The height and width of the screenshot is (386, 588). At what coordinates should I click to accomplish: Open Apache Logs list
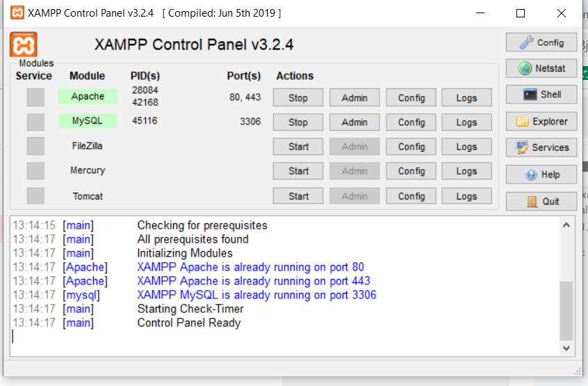pyautogui.click(x=466, y=97)
